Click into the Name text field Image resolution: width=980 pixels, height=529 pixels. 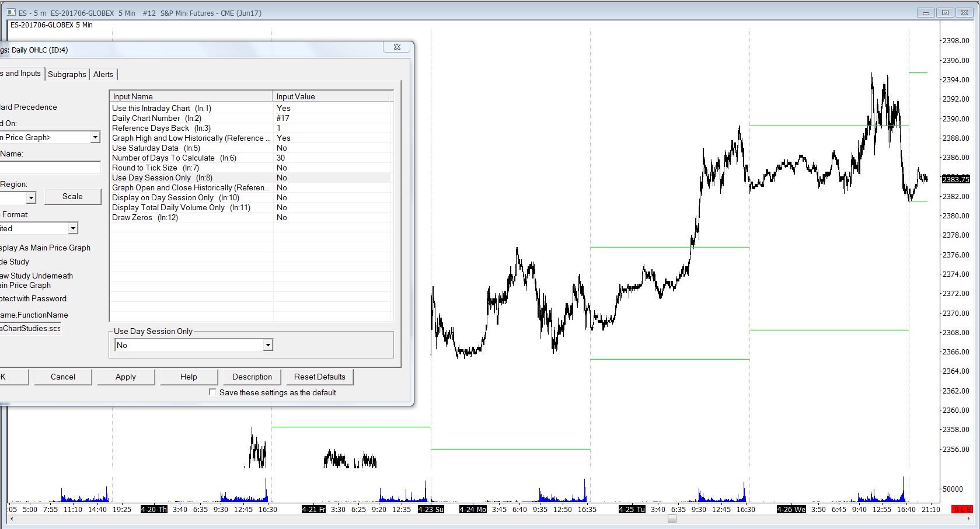(x=50, y=168)
